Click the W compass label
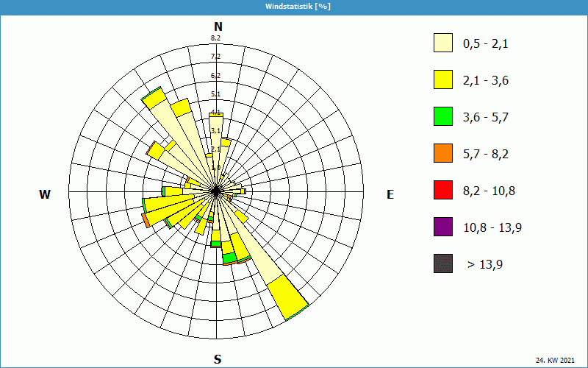 tap(45, 194)
